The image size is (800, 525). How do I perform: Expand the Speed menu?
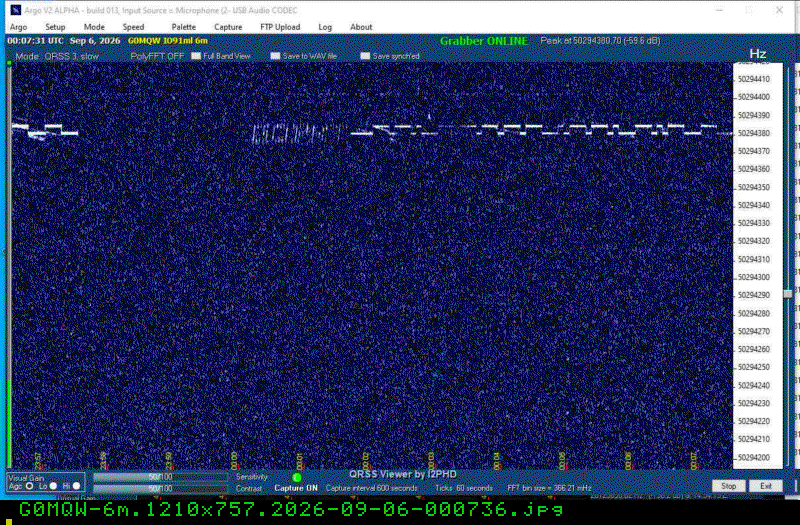pos(133,27)
